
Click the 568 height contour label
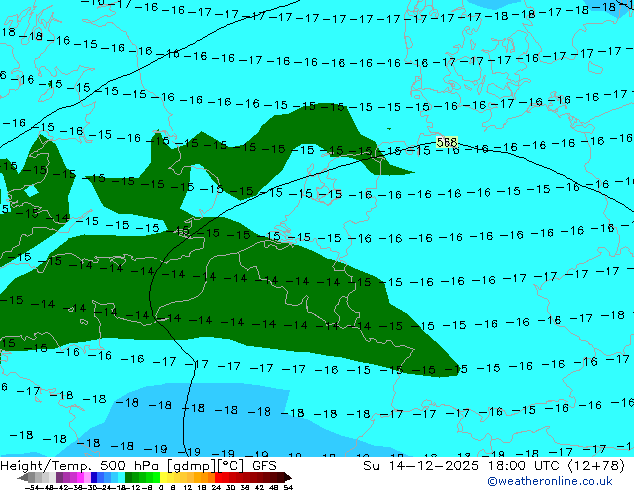tap(447, 142)
